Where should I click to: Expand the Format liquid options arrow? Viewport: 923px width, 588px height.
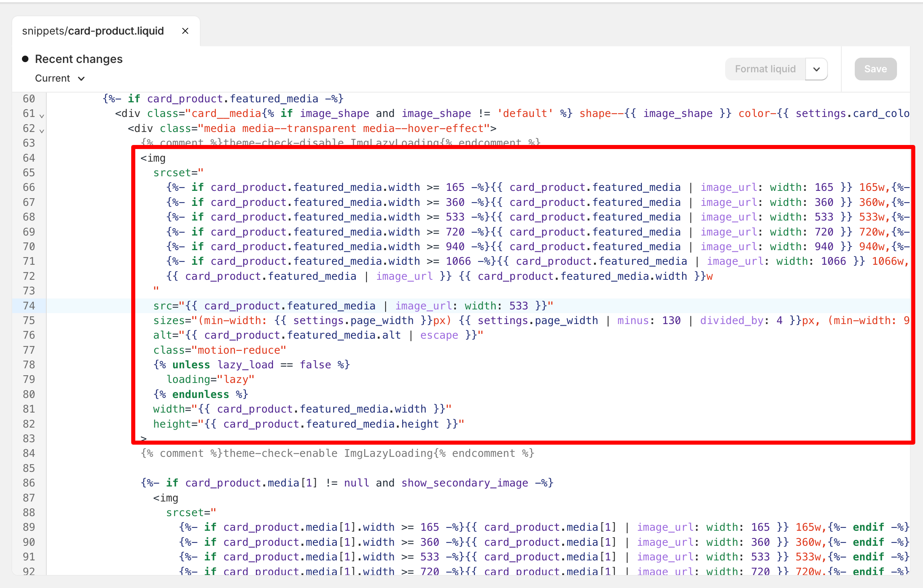(817, 69)
